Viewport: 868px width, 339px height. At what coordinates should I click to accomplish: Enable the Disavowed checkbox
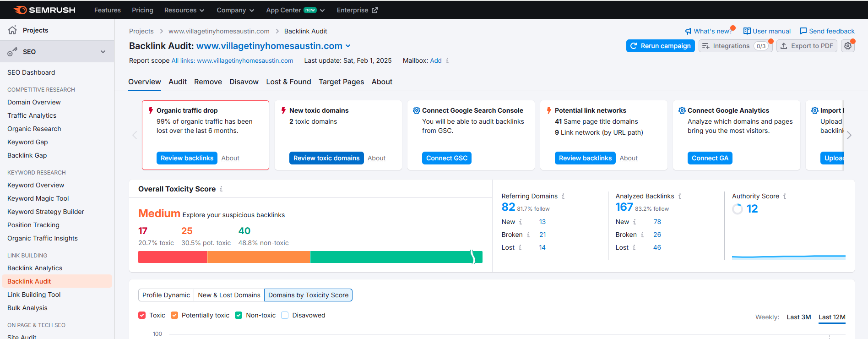click(285, 315)
